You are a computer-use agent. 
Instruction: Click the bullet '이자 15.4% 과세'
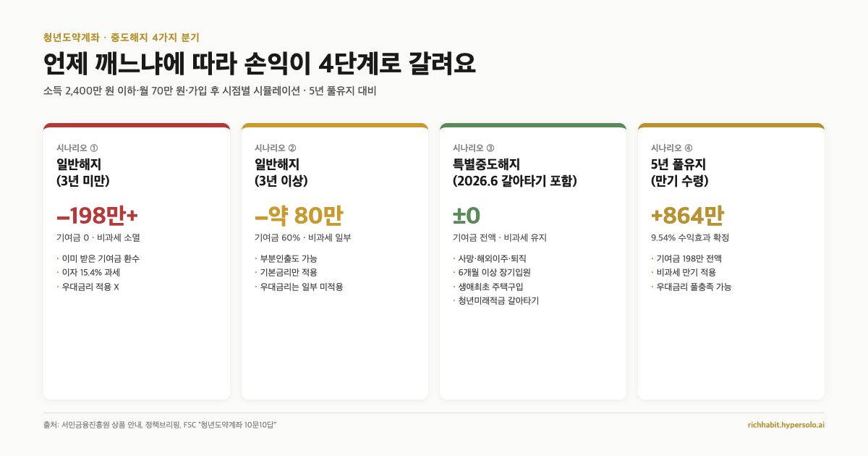coord(88,273)
